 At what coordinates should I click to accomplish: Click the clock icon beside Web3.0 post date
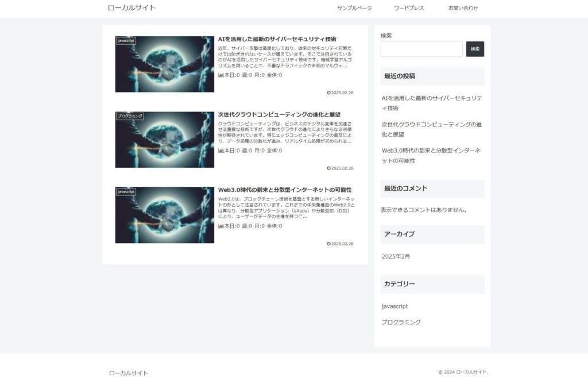328,244
